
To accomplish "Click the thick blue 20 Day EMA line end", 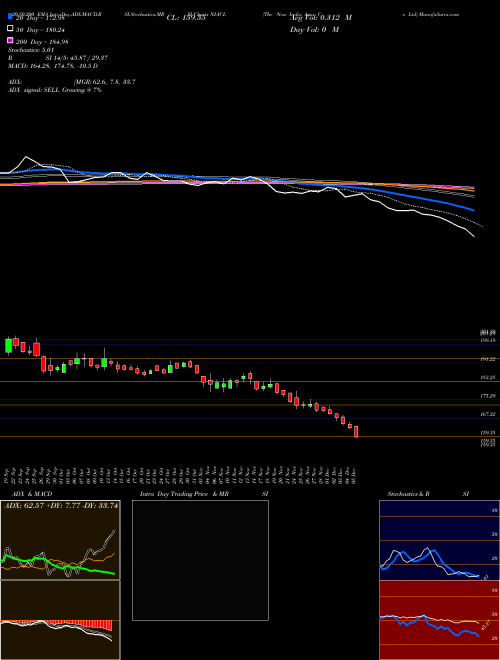I will pos(473,209).
